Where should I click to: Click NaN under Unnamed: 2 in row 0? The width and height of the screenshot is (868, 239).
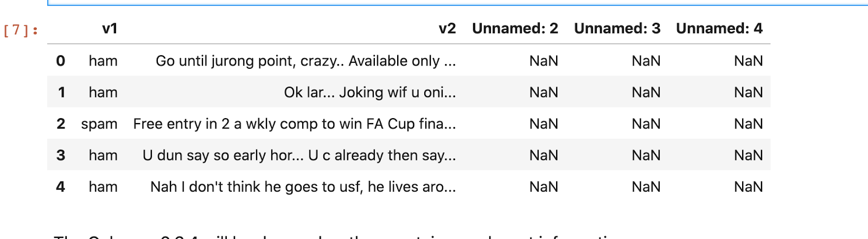coord(544,61)
